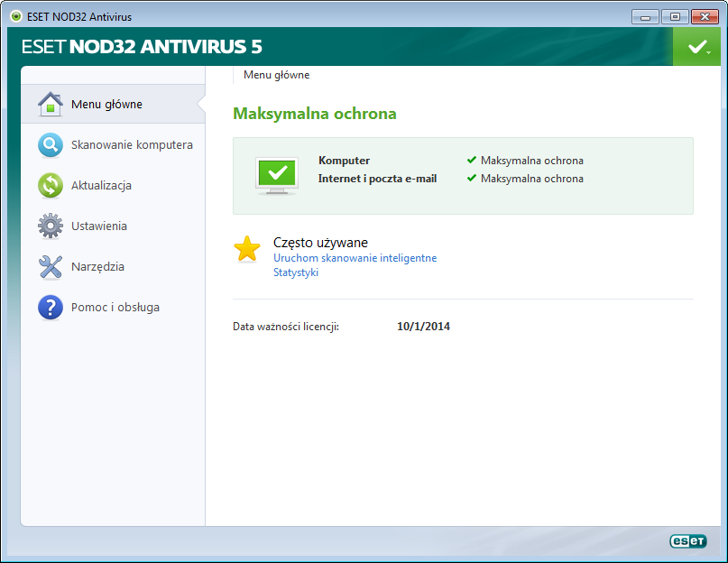The width and height of the screenshot is (728, 563).
Task: Open Ustawienia from the sidebar
Action: (114, 226)
